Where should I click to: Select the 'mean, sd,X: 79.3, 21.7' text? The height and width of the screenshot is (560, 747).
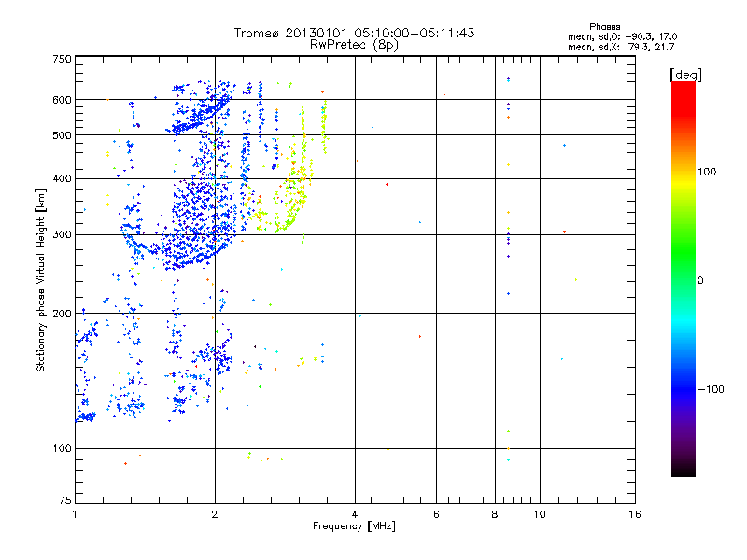[621, 47]
